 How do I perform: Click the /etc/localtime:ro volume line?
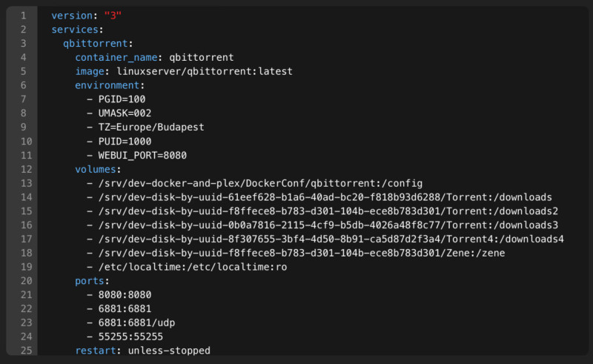(187, 267)
